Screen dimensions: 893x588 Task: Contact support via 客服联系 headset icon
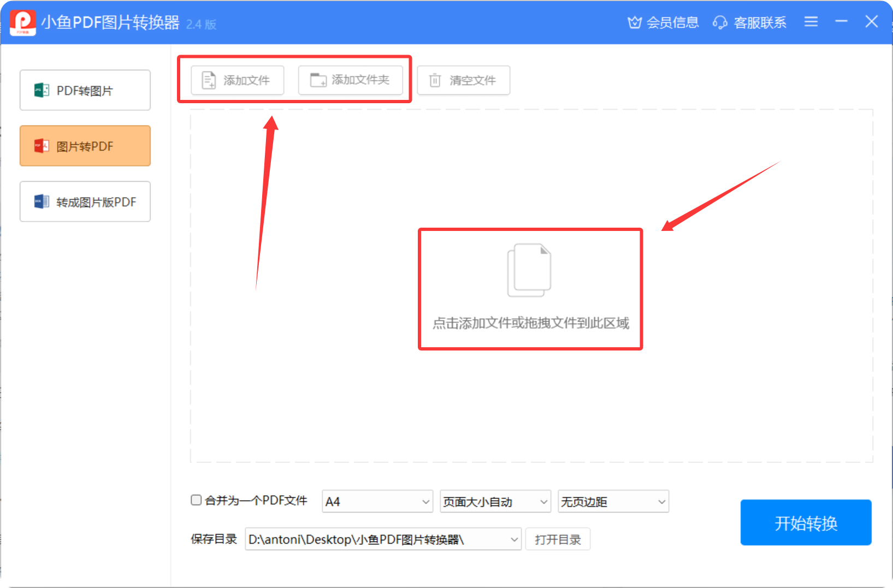720,22
